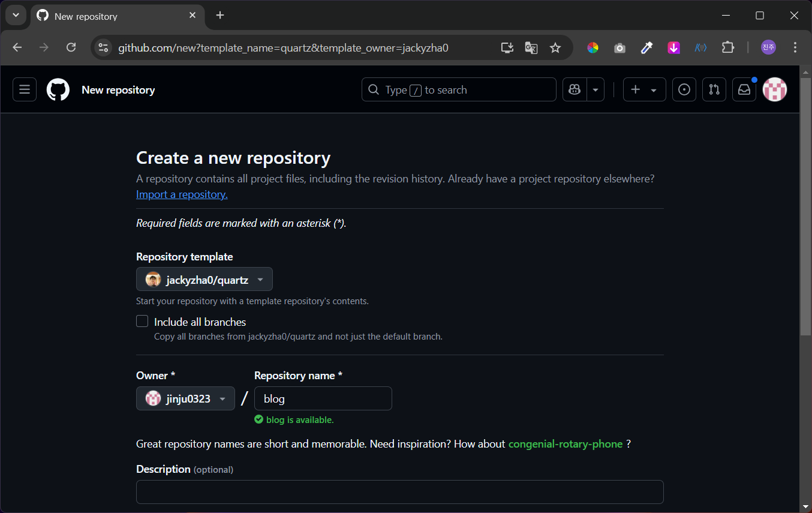Viewport: 812px width, 513px height.
Task: Click the GitHub octocat home logo
Action: tap(58, 89)
